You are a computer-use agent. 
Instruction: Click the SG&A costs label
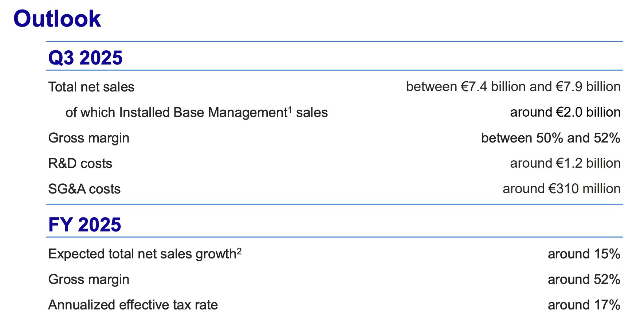point(84,189)
